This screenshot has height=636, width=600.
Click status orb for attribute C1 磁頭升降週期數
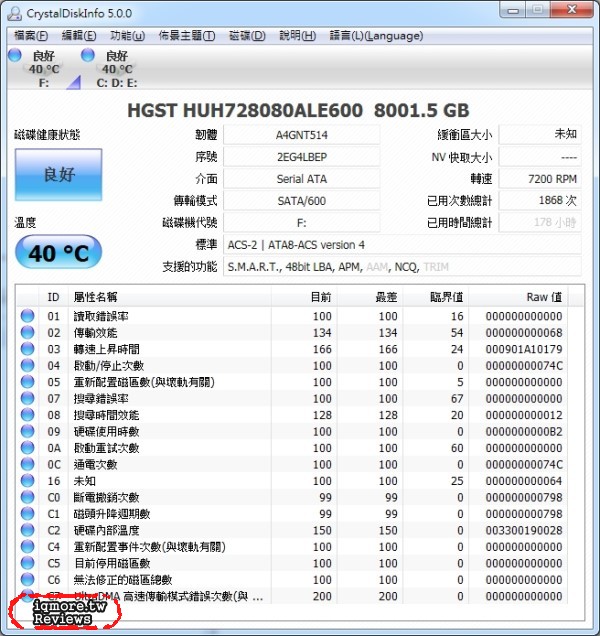click(x=28, y=514)
